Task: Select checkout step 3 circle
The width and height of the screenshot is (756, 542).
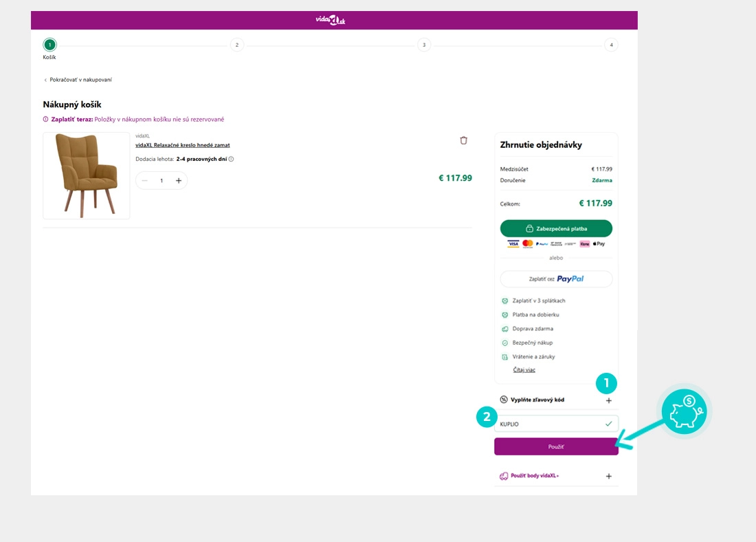Action: (x=424, y=45)
